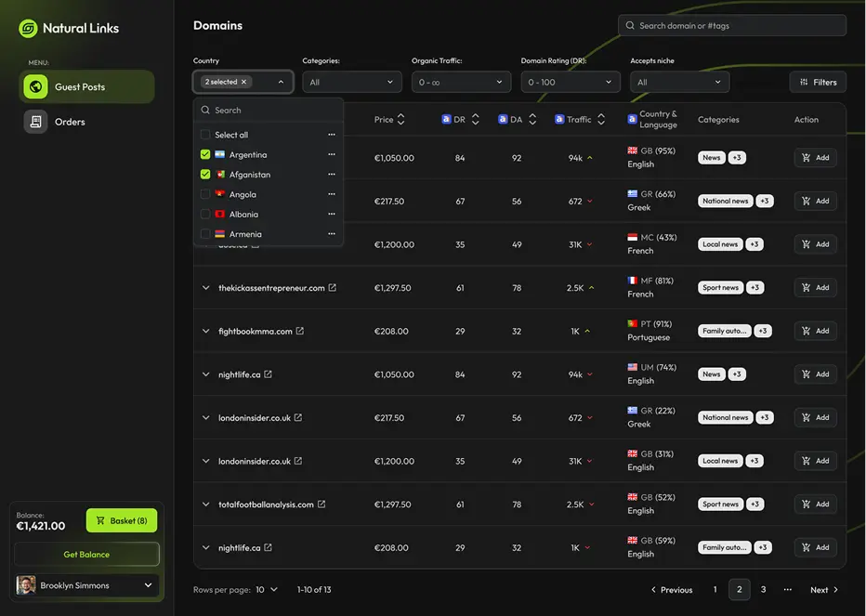The width and height of the screenshot is (866, 616).
Task: Open the Categories dropdown
Action: tap(351, 81)
